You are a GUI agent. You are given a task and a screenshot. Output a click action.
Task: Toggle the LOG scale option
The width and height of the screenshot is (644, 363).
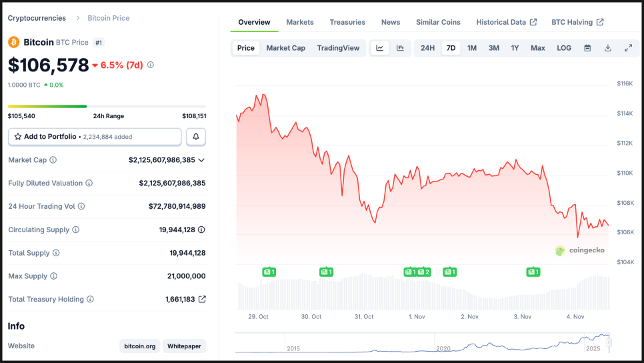pyautogui.click(x=564, y=48)
